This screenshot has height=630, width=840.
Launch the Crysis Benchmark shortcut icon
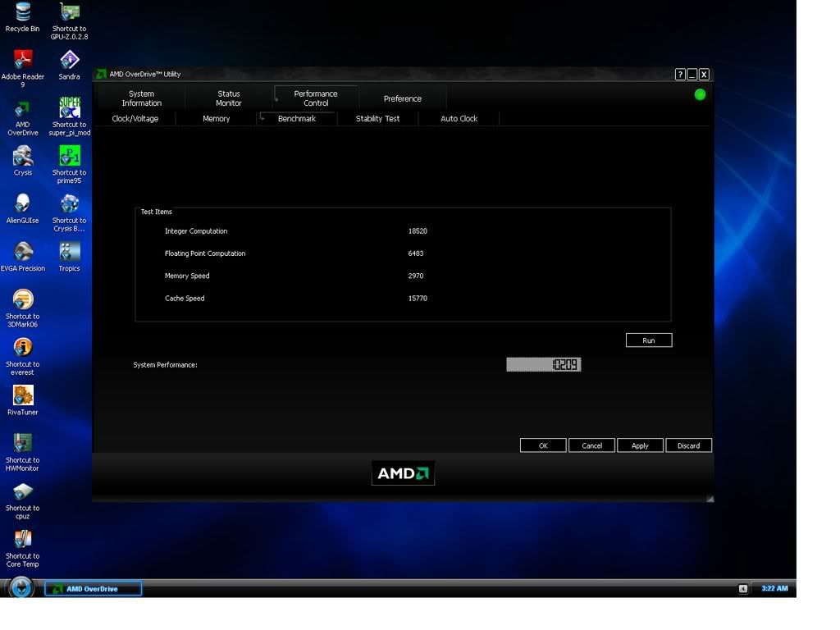(x=69, y=212)
